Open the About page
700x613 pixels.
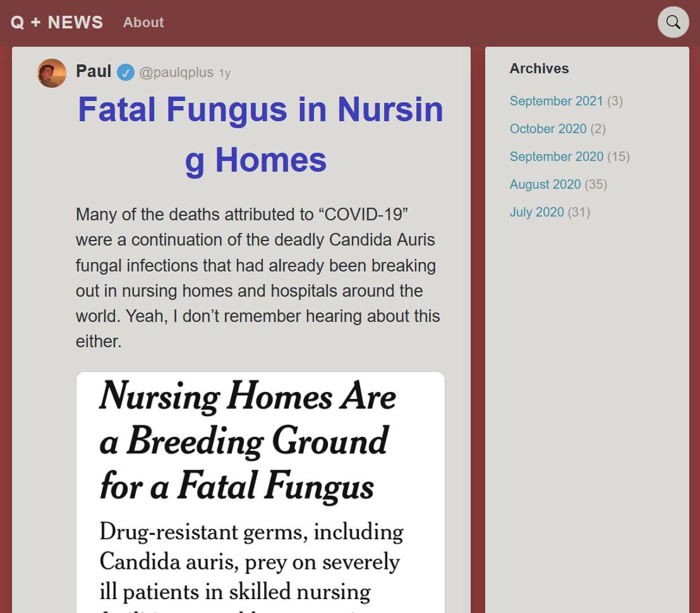click(143, 22)
